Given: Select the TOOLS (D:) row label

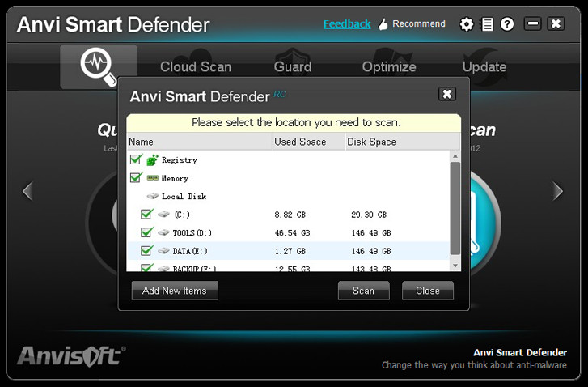Looking at the screenshot, I should 192,232.
